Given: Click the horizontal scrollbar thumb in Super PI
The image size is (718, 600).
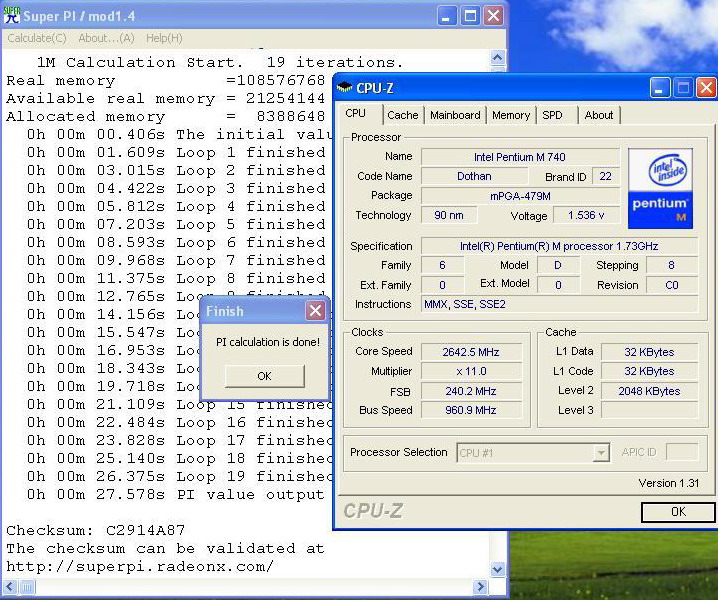Looking at the screenshot, I should tap(27, 586).
